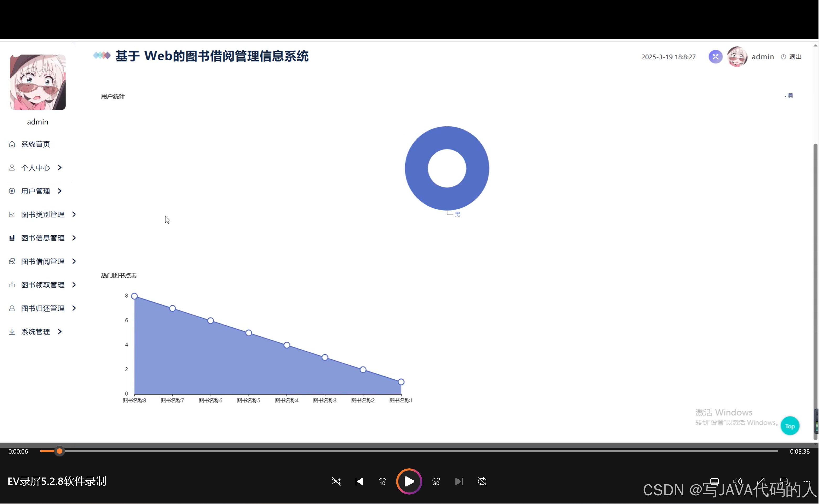Toggle shuffle mode in the player

pos(336,481)
